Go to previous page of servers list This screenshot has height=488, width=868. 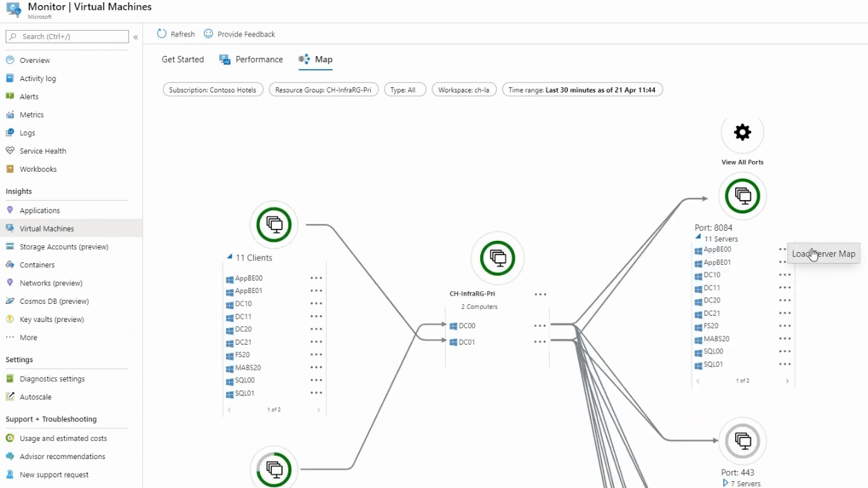698,381
